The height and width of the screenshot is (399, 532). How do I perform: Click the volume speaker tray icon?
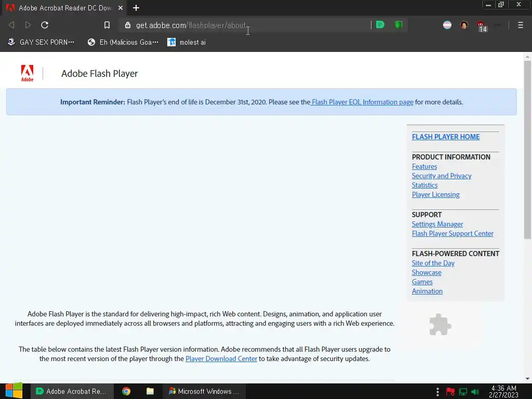click(x=475, y=392)
